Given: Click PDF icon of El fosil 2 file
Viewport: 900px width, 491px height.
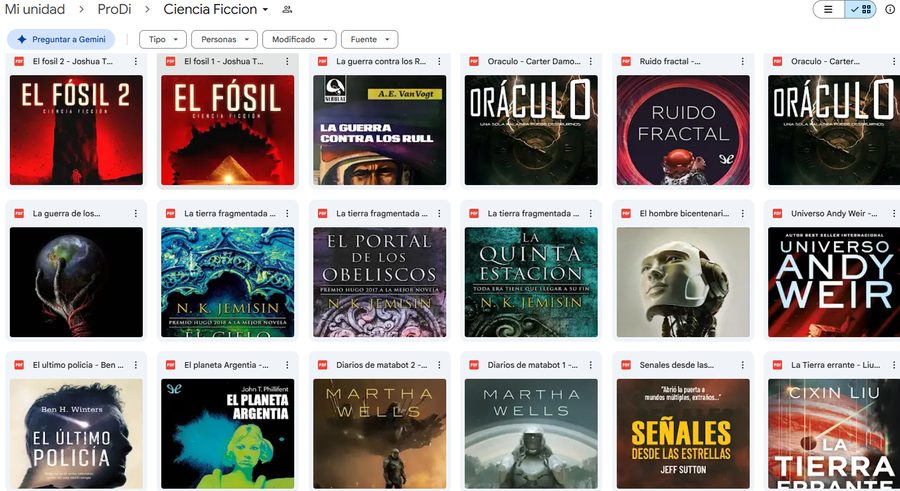Looking at the screenshot, I should click(19, 61).
